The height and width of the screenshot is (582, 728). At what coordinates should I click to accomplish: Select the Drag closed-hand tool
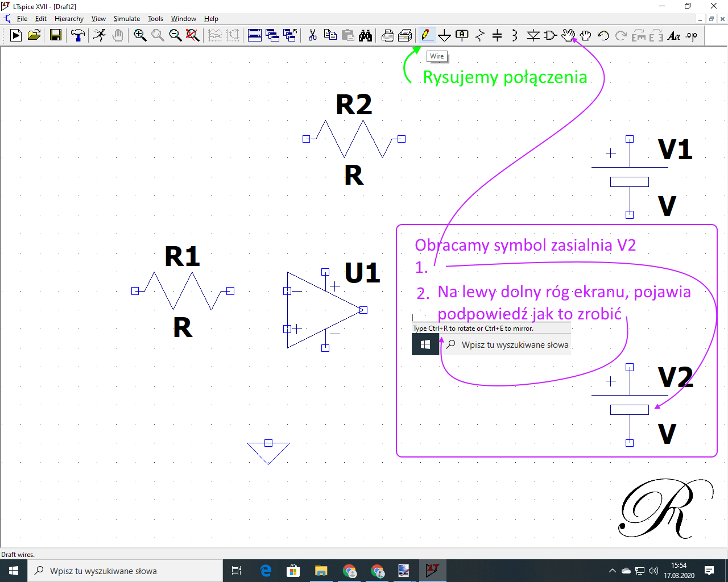point(585,35)
